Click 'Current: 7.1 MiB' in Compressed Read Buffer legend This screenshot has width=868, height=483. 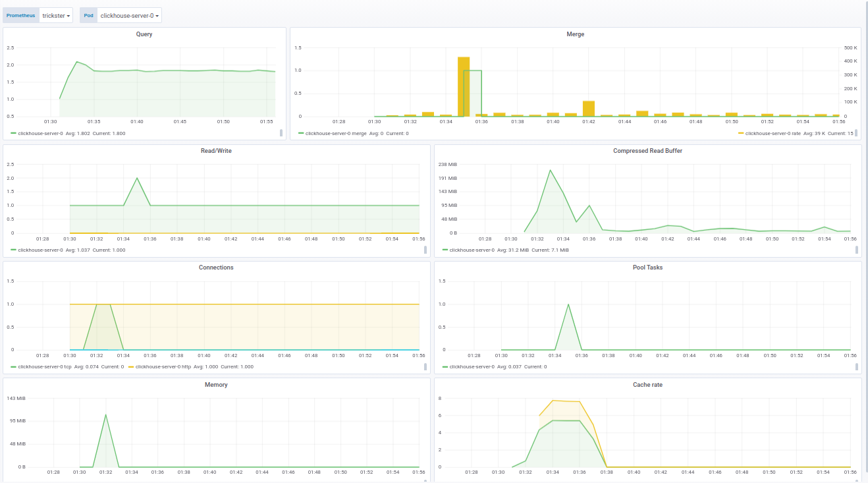click(x=550, y=250)
